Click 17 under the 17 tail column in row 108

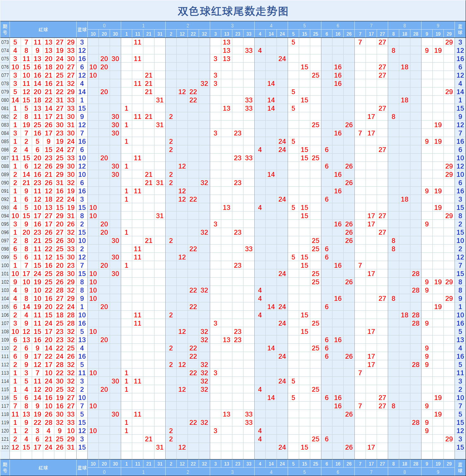click(371, 332)
